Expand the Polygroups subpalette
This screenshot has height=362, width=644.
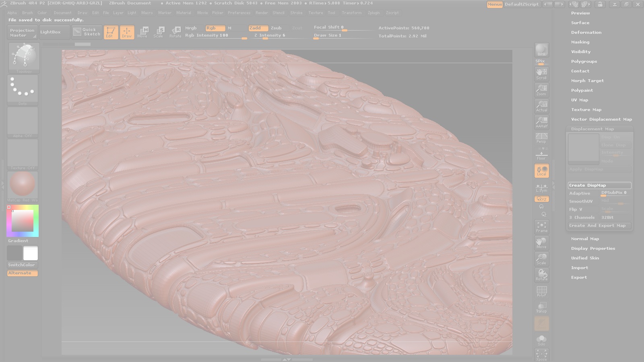pyautogui.click(x=584, y=62)
